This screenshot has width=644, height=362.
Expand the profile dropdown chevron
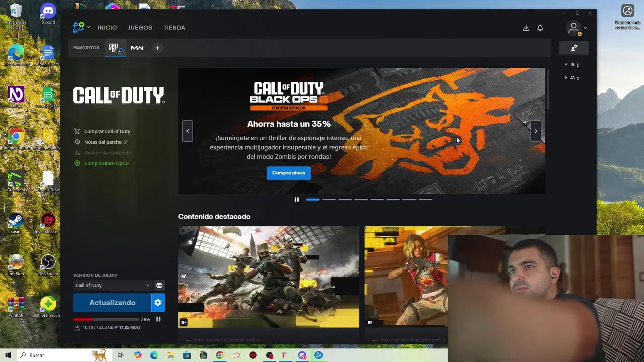tap(585, 28)
